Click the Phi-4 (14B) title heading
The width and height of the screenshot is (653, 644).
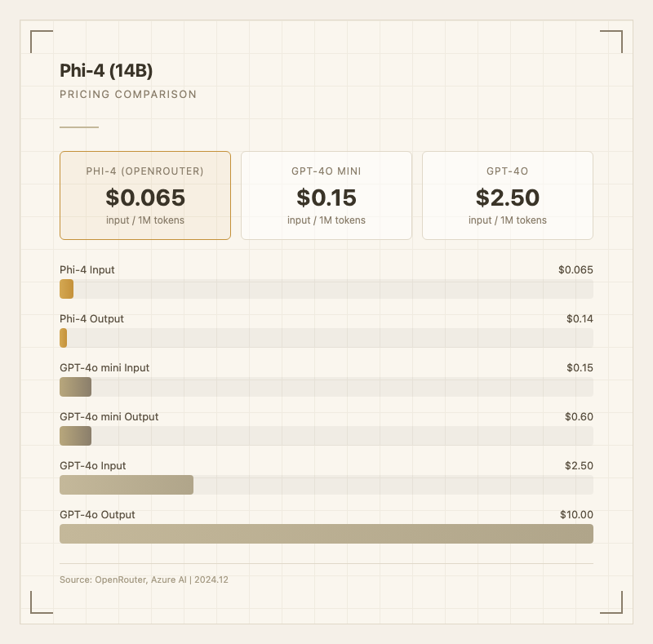coord(106,71)
